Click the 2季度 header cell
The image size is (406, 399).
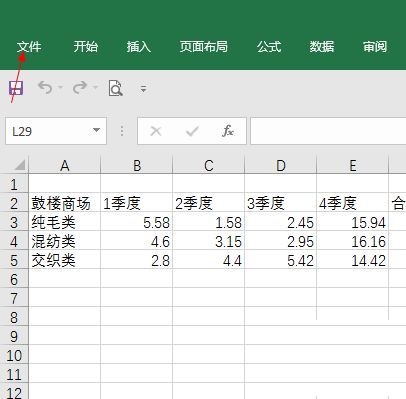pos(209,203)
